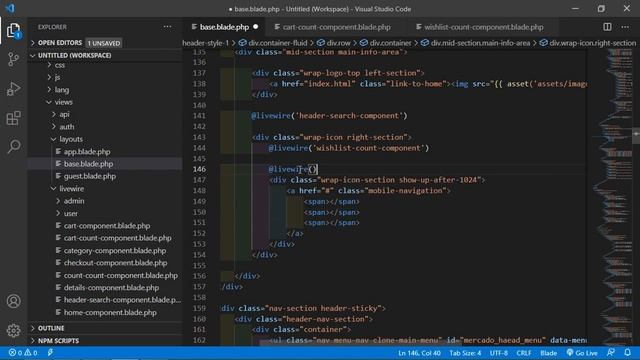Open the Manage gear icon
Image resolution: width=640 pixels, height=360 pixels.
(x=13, y=330)
